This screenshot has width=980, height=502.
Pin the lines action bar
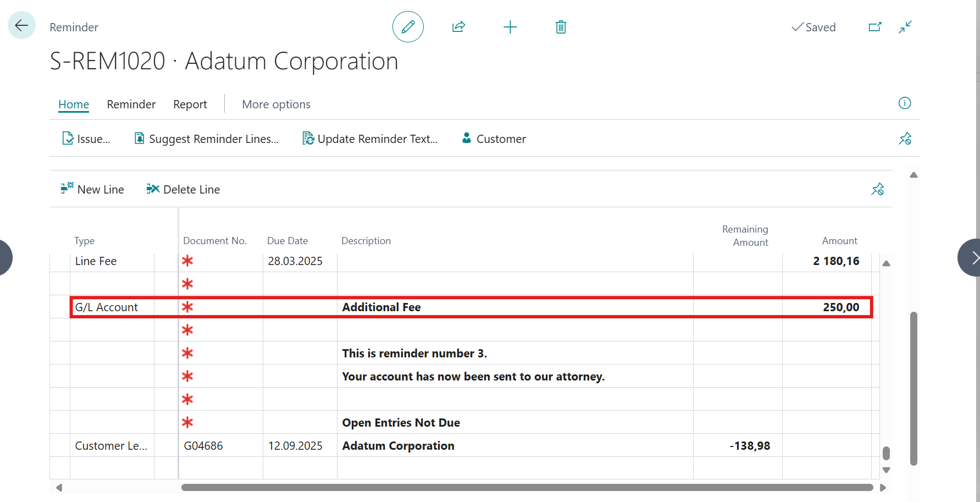(877, 190)
